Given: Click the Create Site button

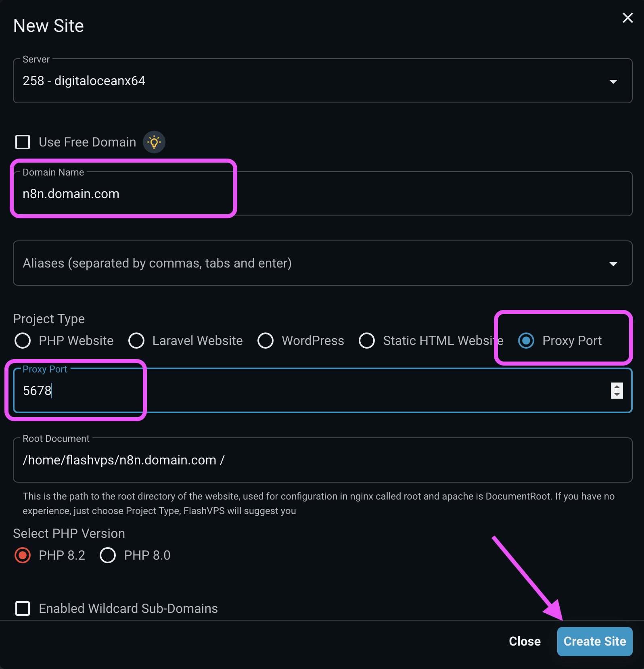Looking at the screenshot, I should pos(594,641).
